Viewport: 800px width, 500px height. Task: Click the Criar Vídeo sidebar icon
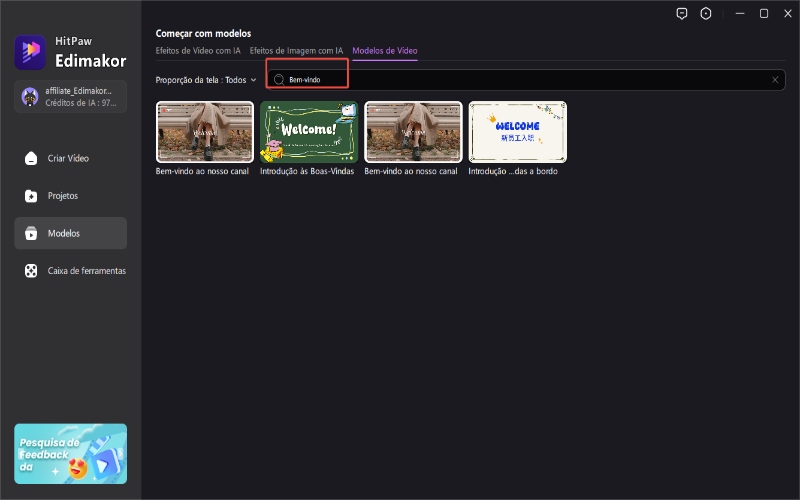[31, 158]
